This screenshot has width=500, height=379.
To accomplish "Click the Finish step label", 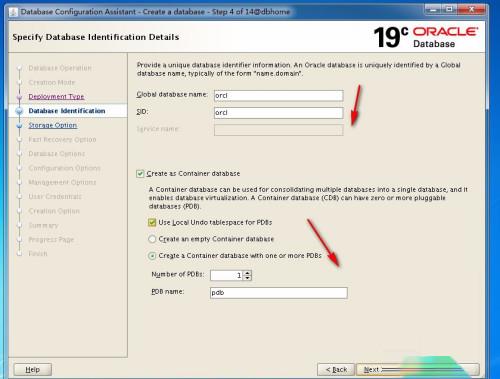I will coord(38,254).
